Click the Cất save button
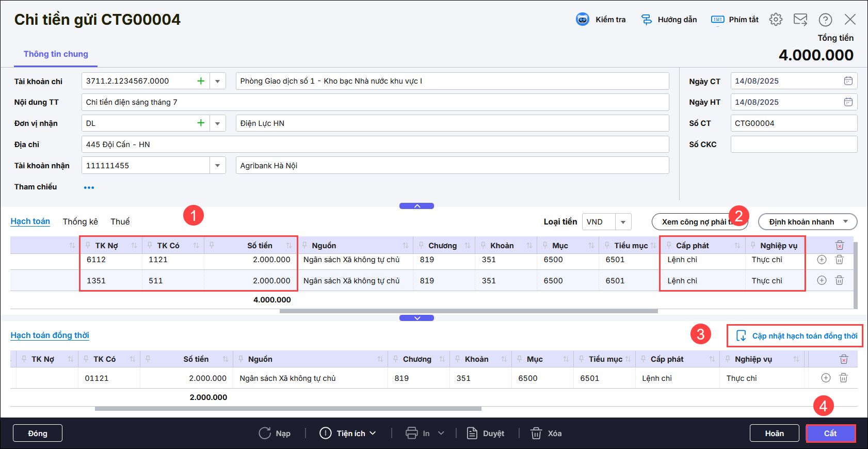Image resolution: width=868 pixels, height=449 pixels. (830, 434)
